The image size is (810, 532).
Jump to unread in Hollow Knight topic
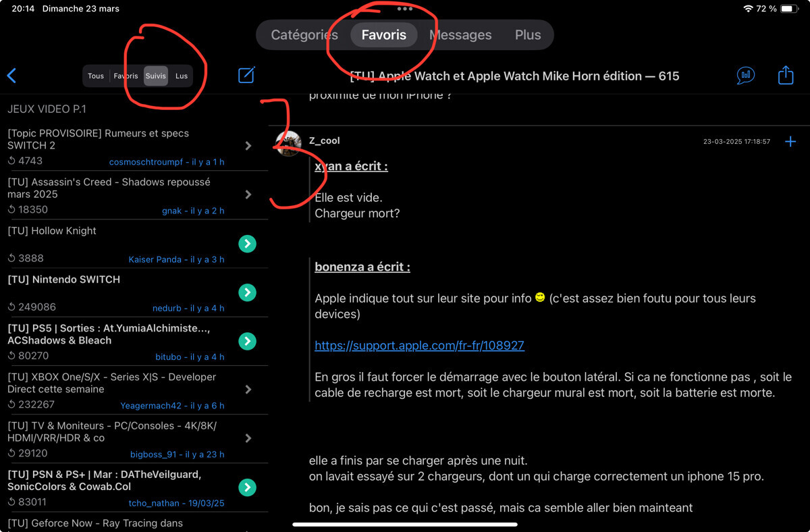click(248, 244)
